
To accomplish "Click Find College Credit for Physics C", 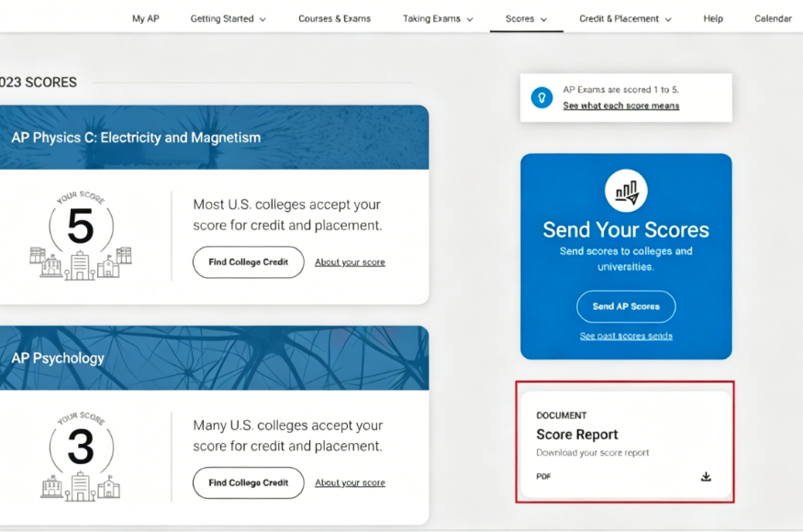I will pyautogui.click(x=249, y=262).
